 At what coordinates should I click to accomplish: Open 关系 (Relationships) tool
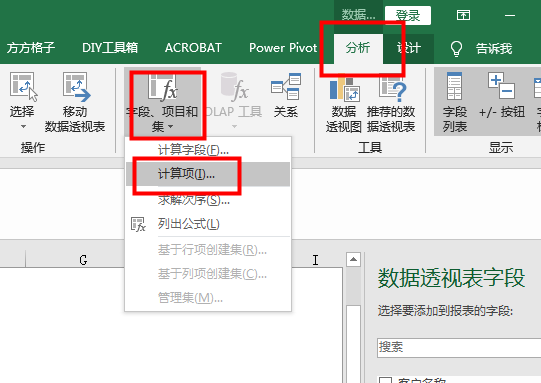(285, 96)
